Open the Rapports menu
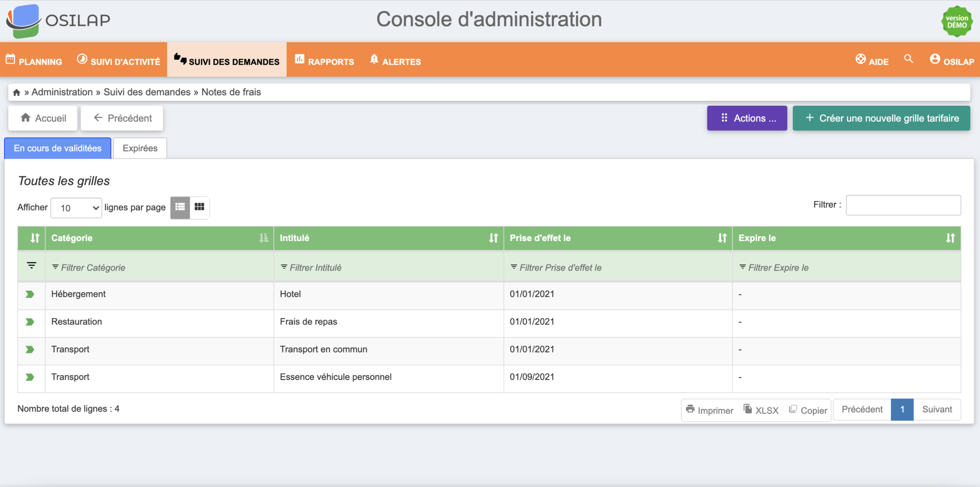This screenshot has height=487, width=980. (x=324, y=60)
